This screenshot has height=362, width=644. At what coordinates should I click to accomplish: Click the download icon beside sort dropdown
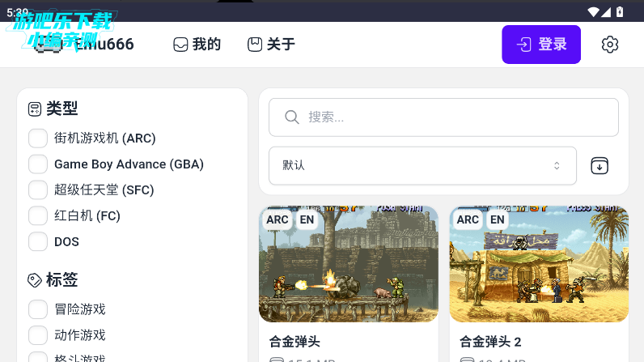[599, 166]
